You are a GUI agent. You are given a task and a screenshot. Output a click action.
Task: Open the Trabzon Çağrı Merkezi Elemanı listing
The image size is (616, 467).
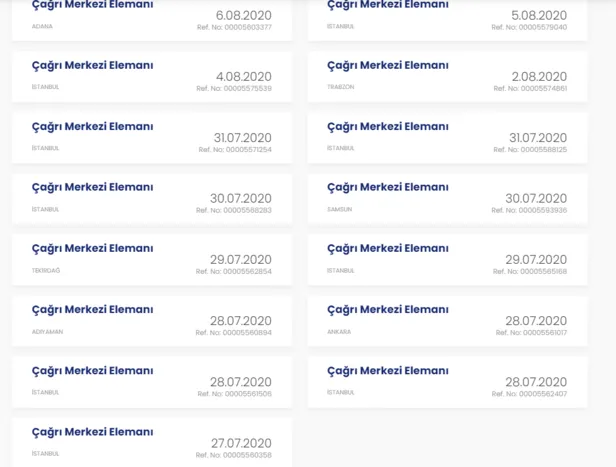pyautogui.click(x=388, y=66)
